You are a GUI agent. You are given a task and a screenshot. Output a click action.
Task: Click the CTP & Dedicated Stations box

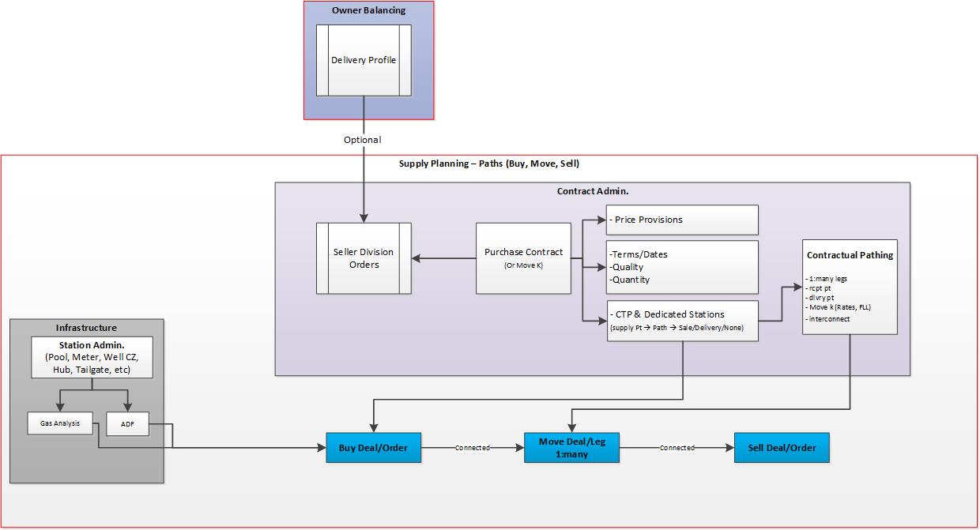[681, 321]
